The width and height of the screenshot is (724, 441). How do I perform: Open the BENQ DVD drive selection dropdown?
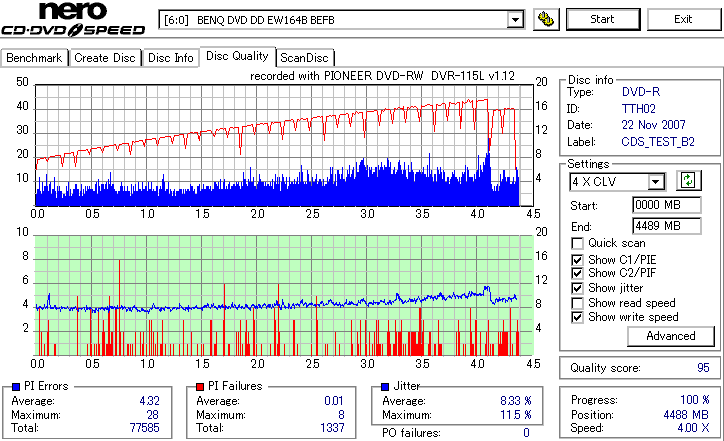click(x=341, y=20)
